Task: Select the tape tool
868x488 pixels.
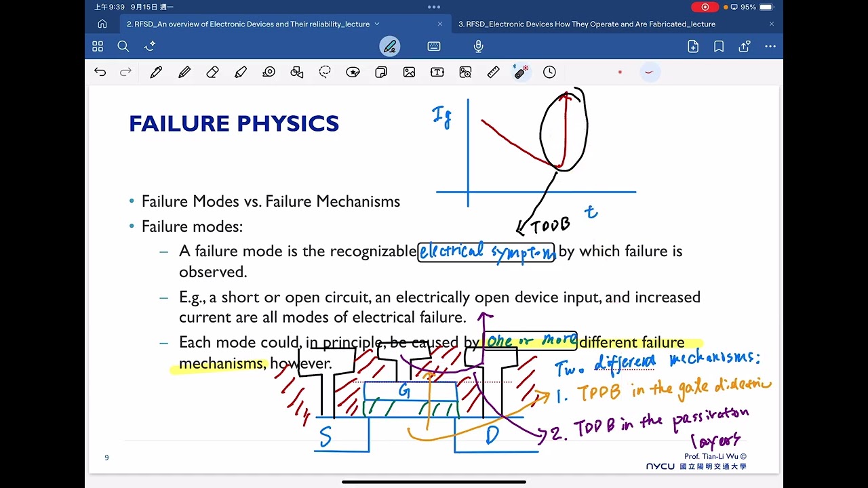Action: point(269,72)
